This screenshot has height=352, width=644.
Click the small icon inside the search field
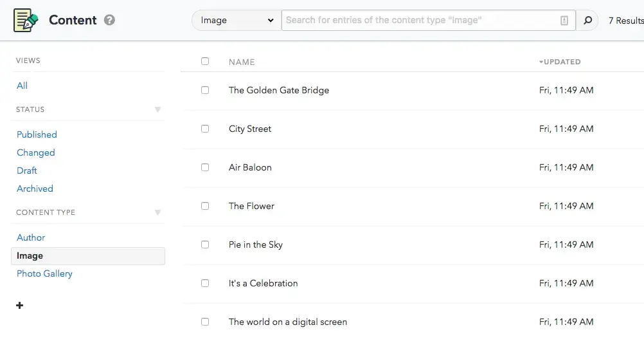tap(564, 21)
